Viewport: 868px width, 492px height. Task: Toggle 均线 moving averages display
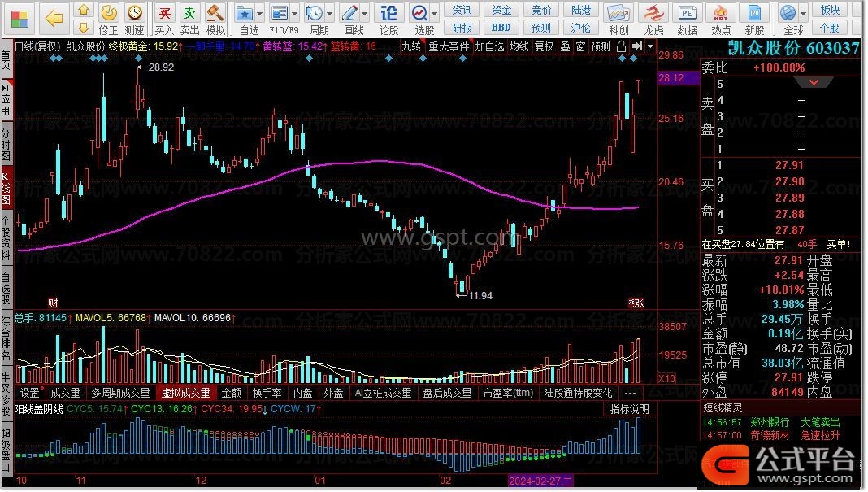pyautogui.click(x=519, y=46)
